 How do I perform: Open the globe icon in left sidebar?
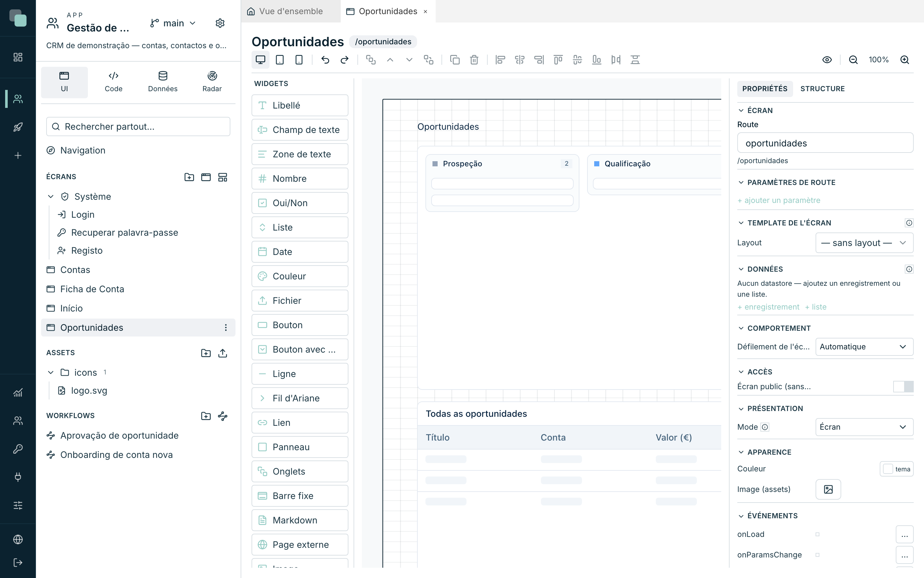pyautogui.click(x=18, y=539)
